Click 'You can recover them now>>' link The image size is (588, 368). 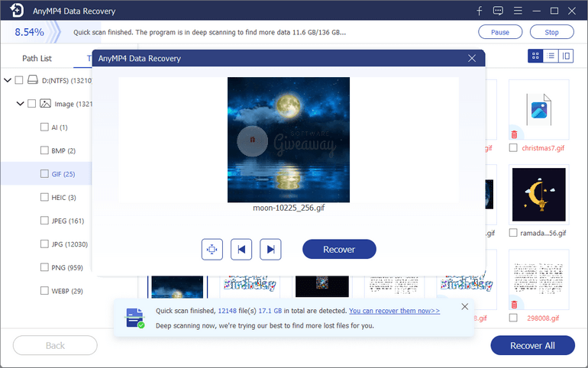(394, 311)
